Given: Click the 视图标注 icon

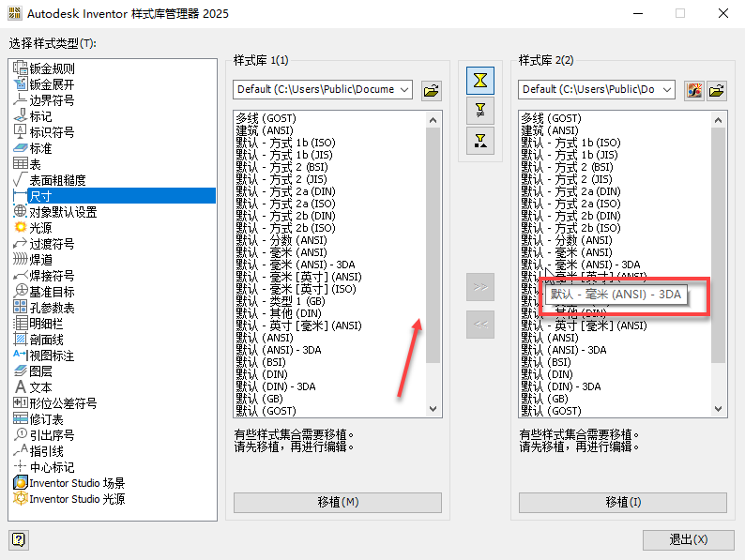Looking at the screenshot, I should point(20,356).
